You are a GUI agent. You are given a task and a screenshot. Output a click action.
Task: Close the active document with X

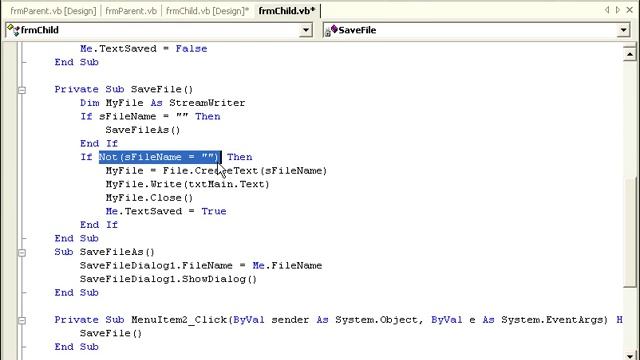click(630, 10)
